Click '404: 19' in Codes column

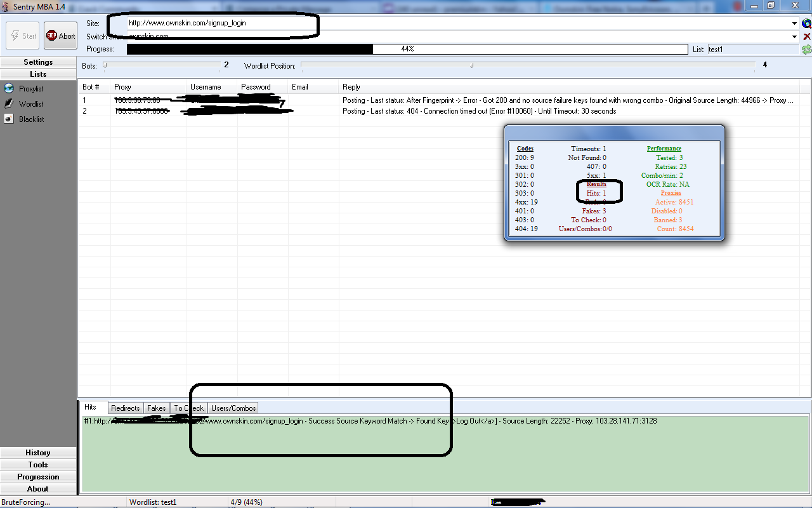pos(527,229)
